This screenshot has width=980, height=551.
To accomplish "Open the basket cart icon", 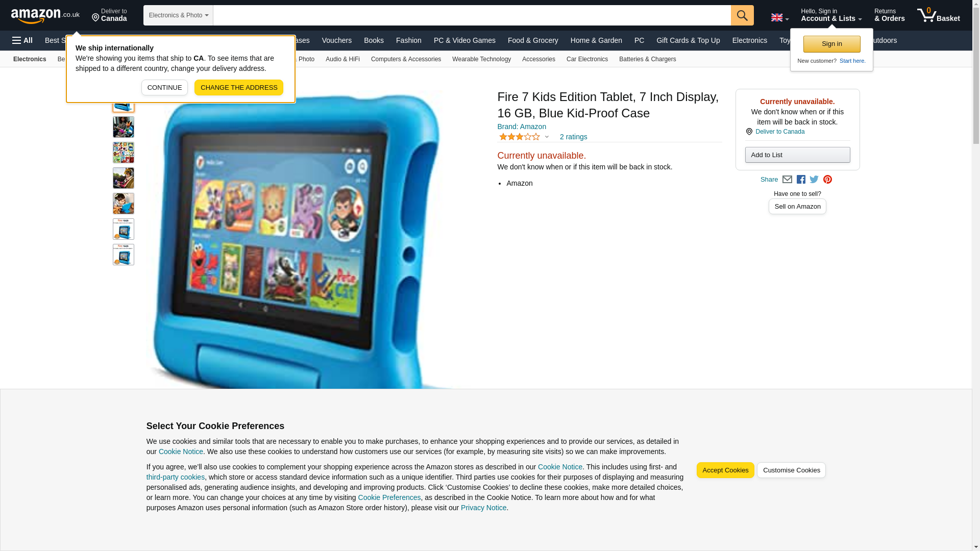I will 938,15.
